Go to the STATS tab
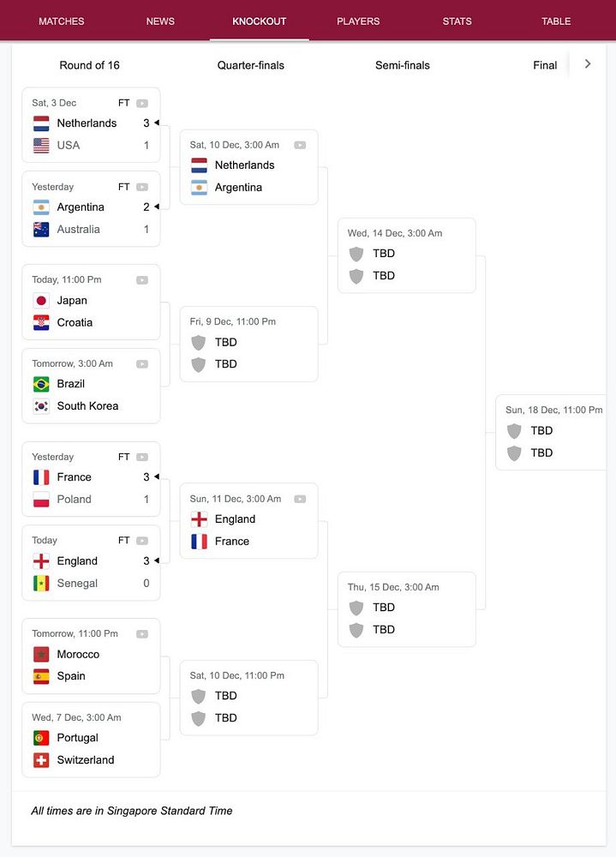The image size is (616, 857). 457,21
